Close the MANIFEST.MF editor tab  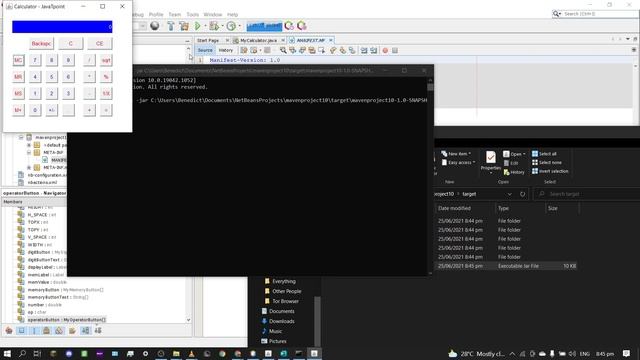[331, 40]
